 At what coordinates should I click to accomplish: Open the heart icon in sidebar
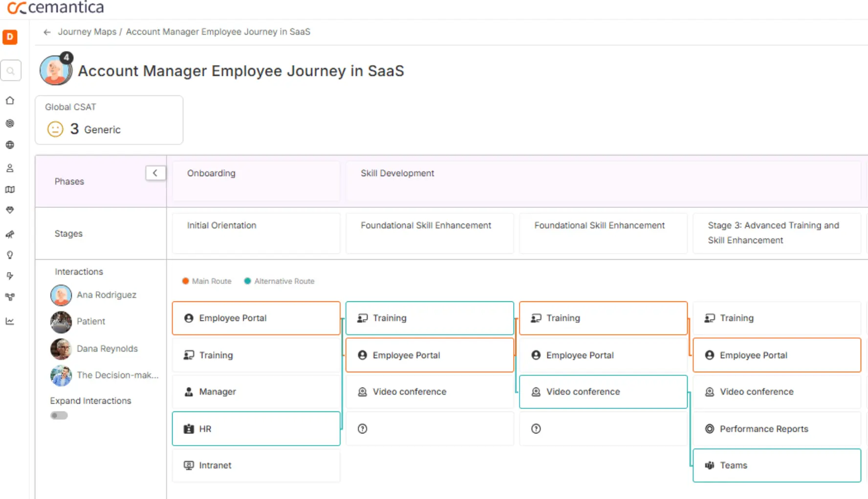click(10, 210)
